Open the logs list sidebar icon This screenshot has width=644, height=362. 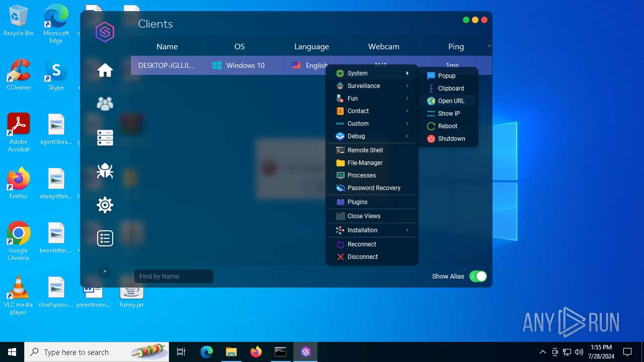coord(105,238)
